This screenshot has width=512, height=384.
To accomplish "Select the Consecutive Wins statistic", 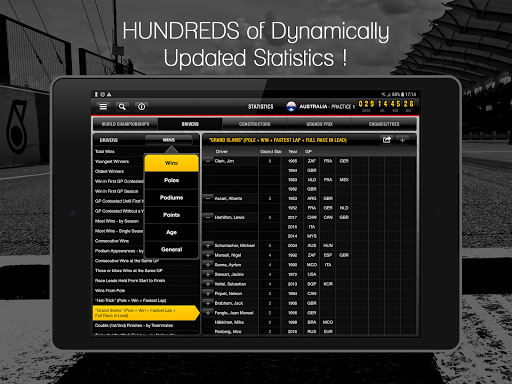I will [x=119, y=241].
